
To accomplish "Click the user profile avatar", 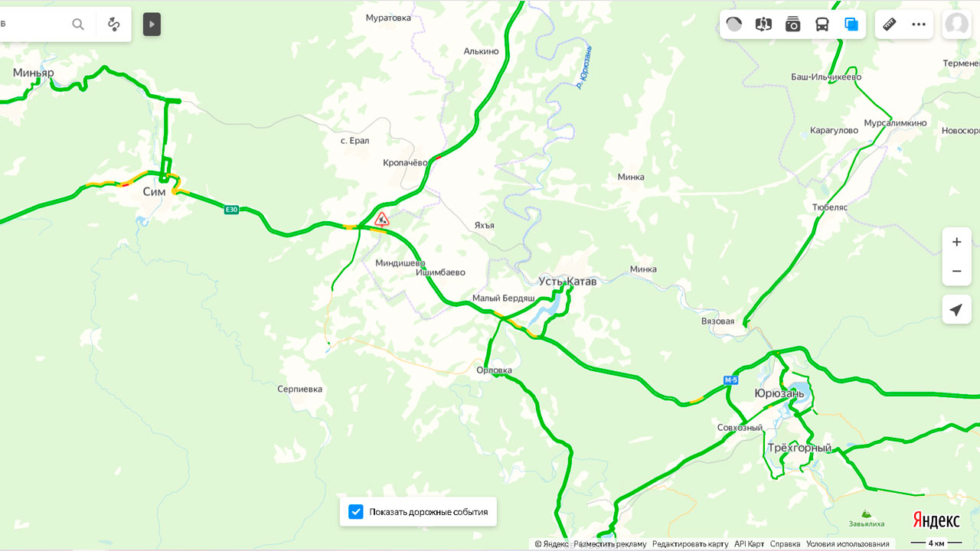I will click(x=956, y=24).
